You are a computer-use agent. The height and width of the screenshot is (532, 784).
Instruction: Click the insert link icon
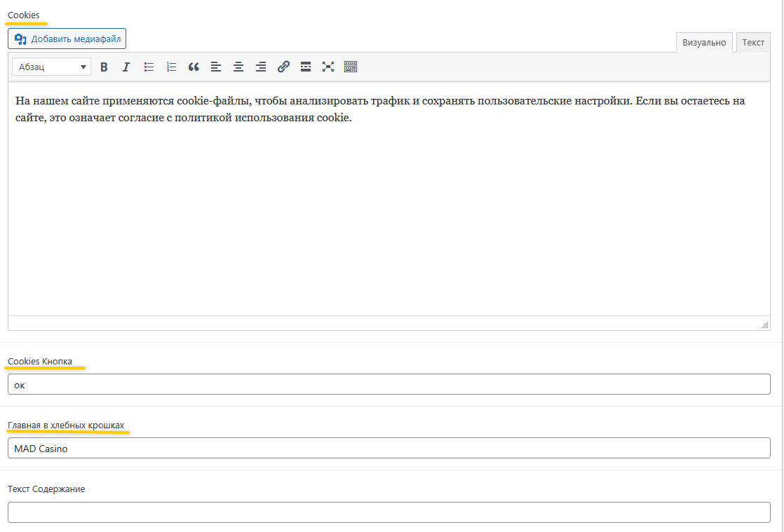point(283,67)
